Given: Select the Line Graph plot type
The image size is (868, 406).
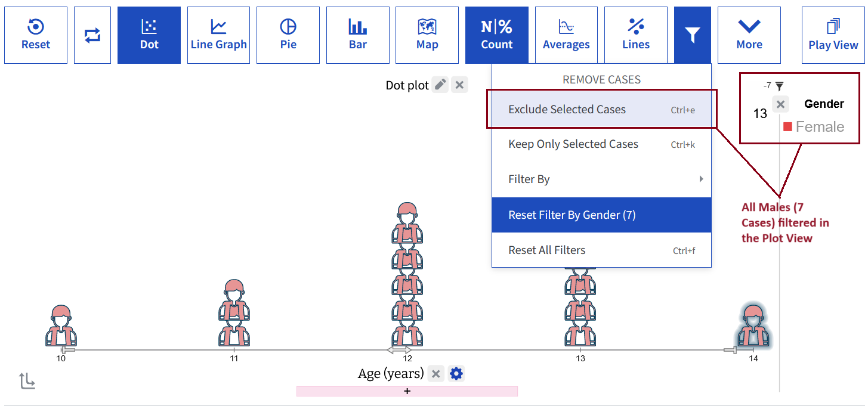Looking at the screenshot, I should pyautogui.click(x=219, y=35).
